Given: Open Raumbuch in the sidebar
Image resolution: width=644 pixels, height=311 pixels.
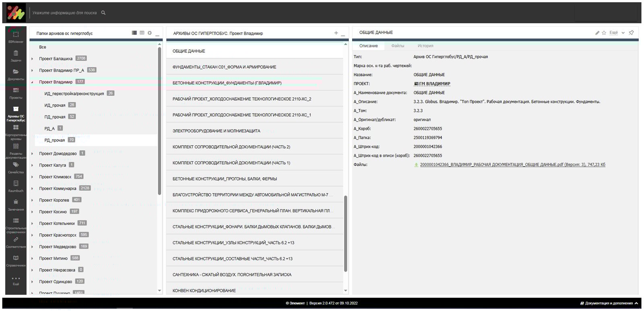Looking at the screenshot, I should [16, 186].
